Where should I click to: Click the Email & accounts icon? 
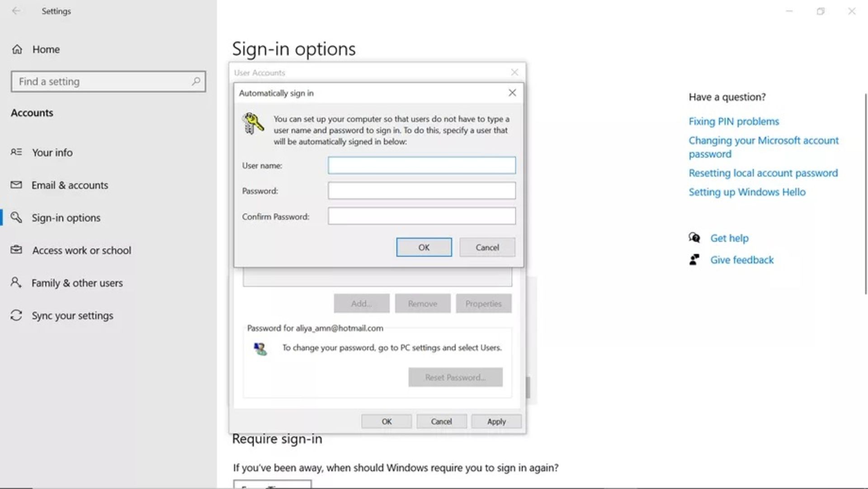[x=16, y=185]
